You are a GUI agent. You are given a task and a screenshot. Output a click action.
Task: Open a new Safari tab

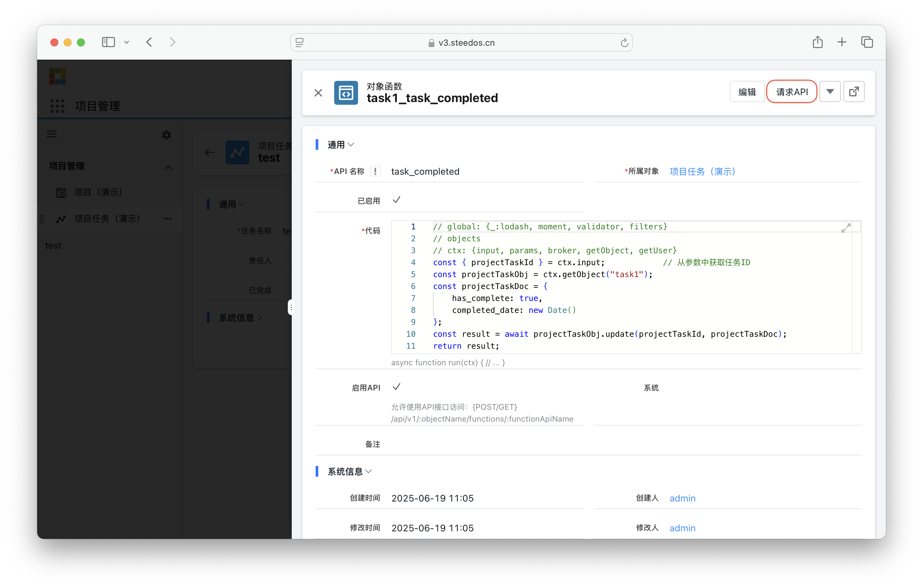(x=842, y=42)
